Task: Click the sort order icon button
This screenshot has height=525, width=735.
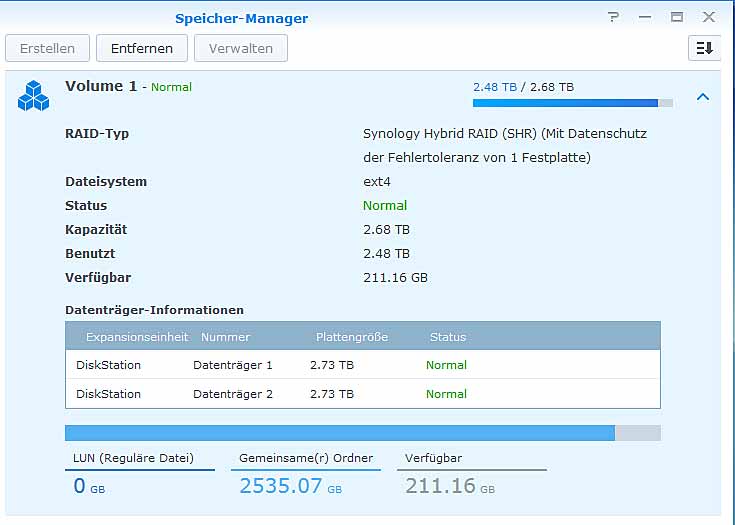Action: click(704, 48)
